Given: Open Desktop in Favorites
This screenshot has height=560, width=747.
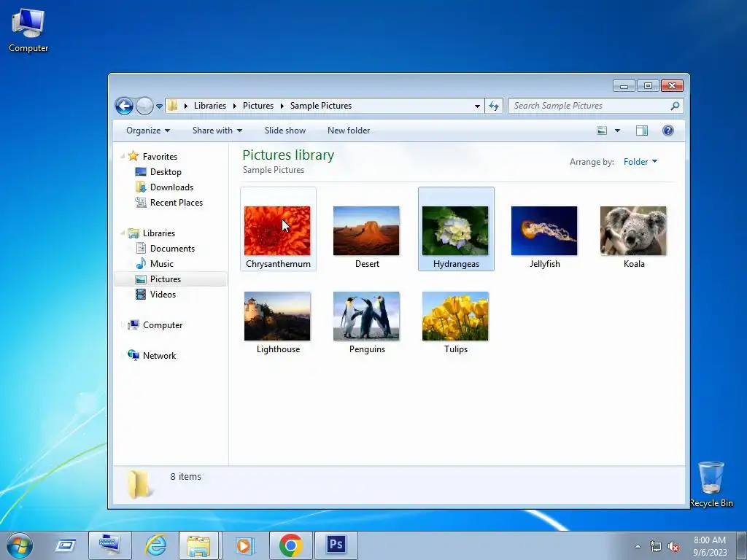Looking at the screenshot, I should coord(166,172).
